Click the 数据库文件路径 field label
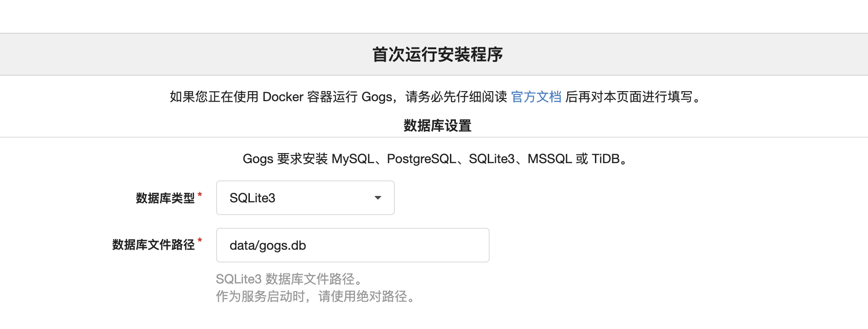 click(x=153, y=245)
